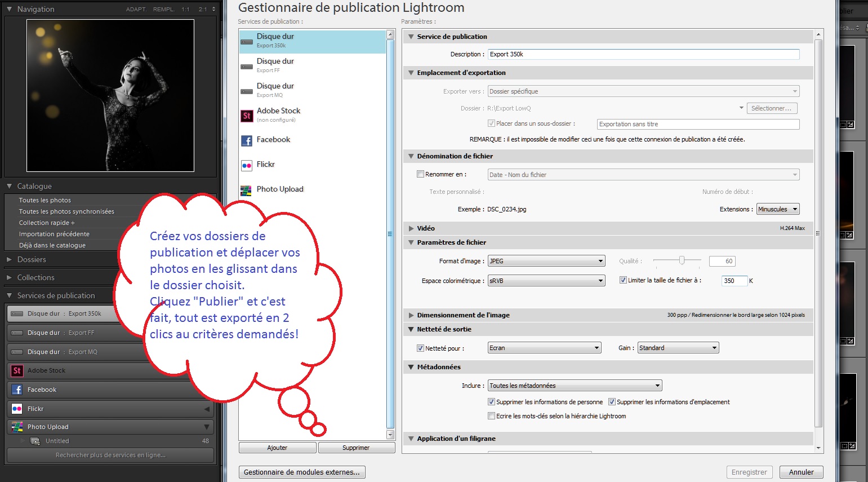
Task: Click hard drive icon for Export FF service
Action: coord(246,67)
